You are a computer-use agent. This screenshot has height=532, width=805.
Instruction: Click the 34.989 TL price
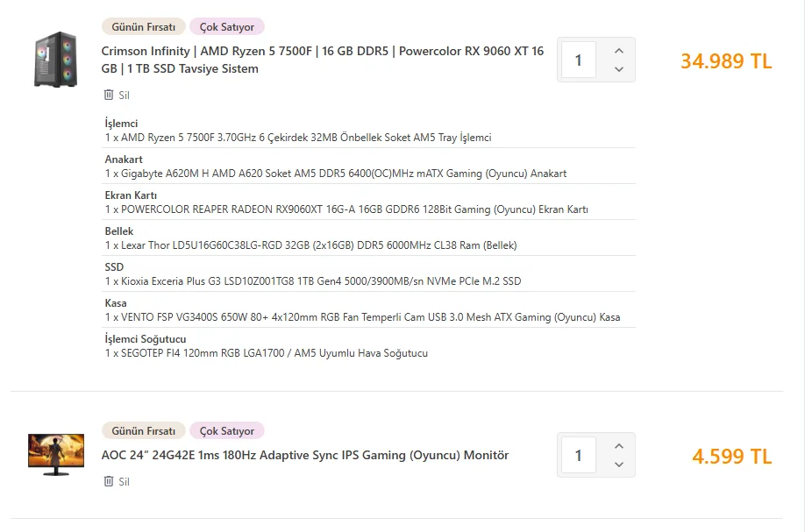pos(725,61)
